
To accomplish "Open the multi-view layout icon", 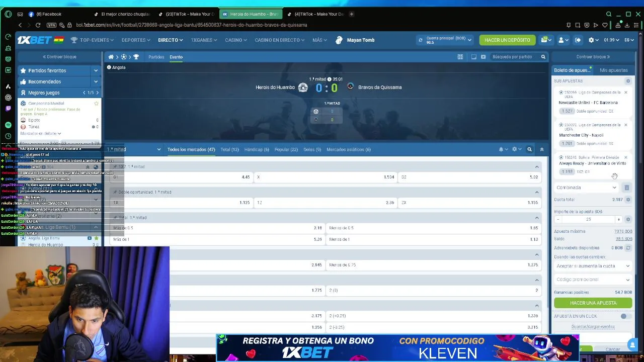I will tap(460, 57).
